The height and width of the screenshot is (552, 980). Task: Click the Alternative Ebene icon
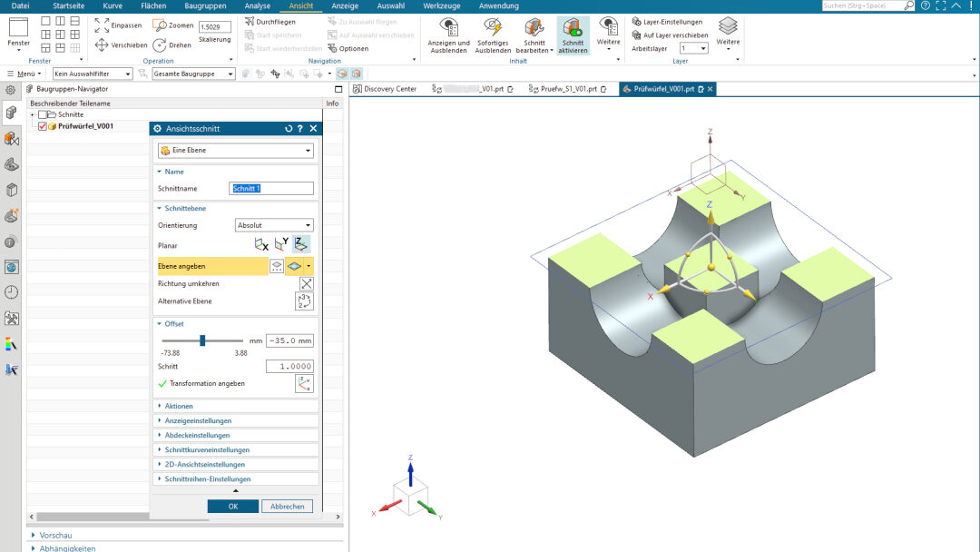click(x=304, y=301)
